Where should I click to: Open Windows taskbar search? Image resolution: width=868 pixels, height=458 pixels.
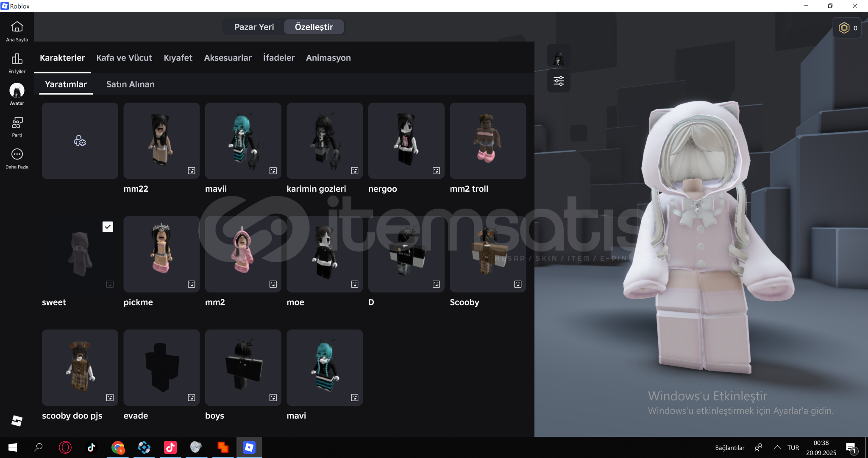click(x=39, y=447)
